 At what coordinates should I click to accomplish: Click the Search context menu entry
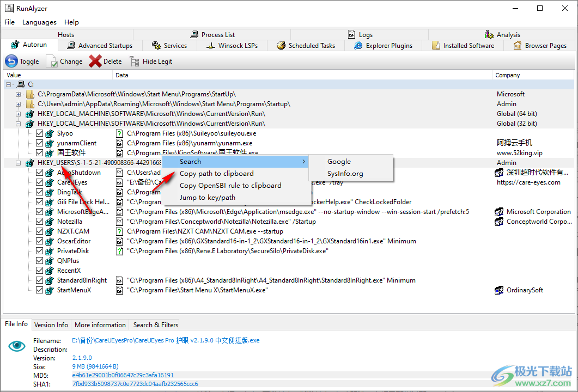tap(236, 161)
